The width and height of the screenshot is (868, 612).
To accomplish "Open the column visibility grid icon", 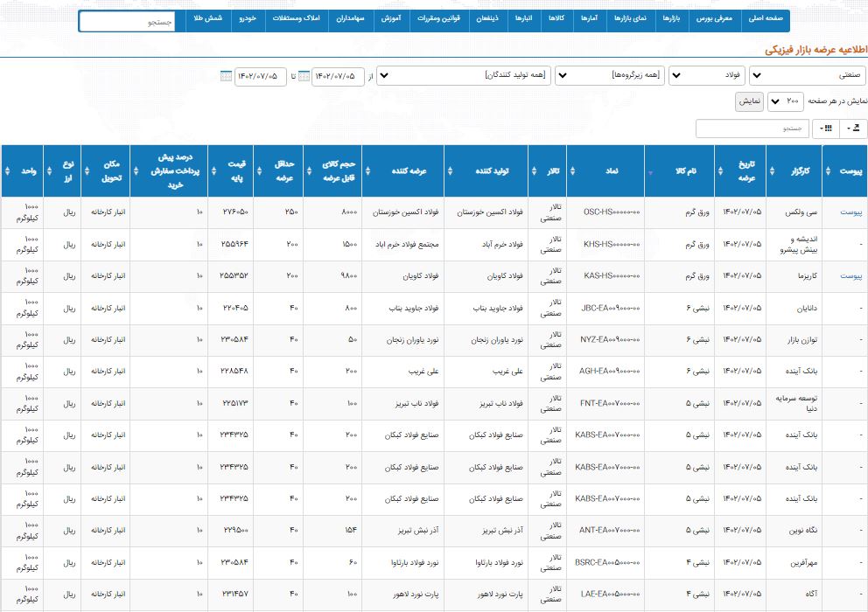I will click(x=826, y=129).
